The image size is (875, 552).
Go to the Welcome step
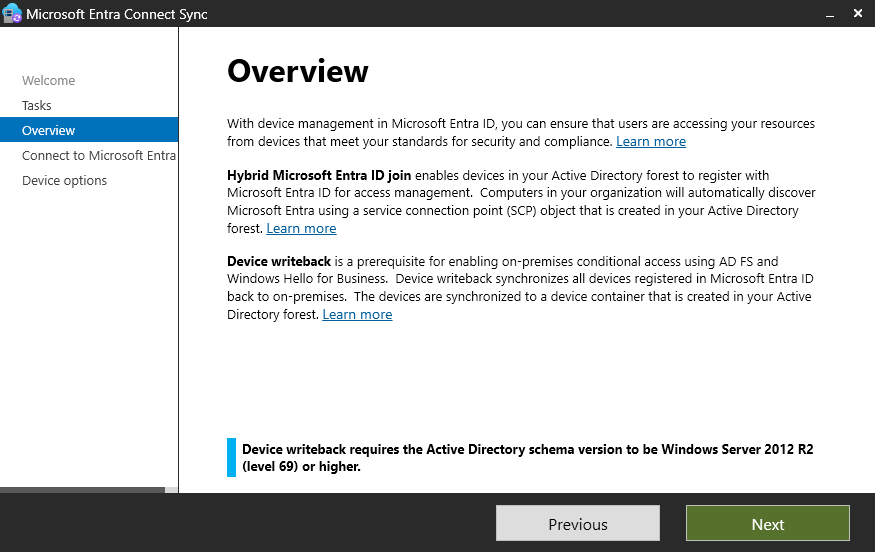point(49,80)
